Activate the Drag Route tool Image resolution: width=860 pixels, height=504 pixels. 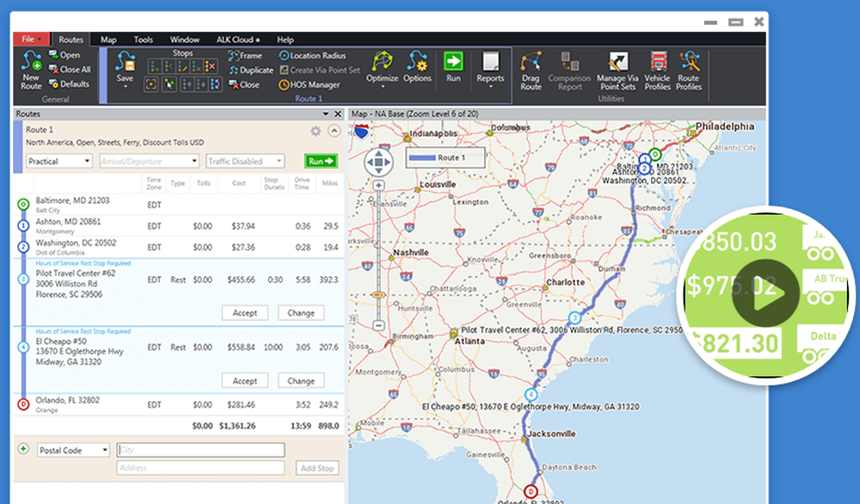pyautogui.click(x=531, y=71)
